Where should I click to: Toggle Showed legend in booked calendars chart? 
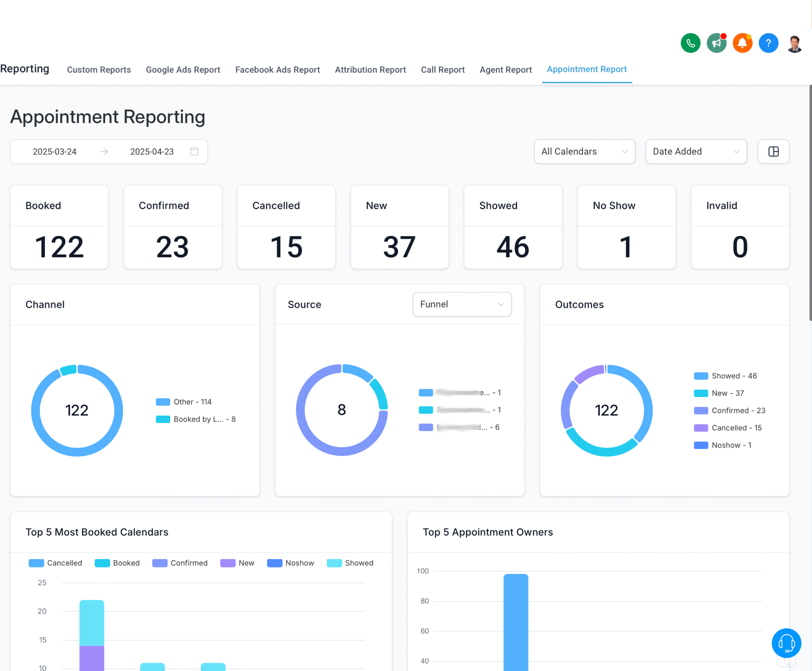click(350, 563)
